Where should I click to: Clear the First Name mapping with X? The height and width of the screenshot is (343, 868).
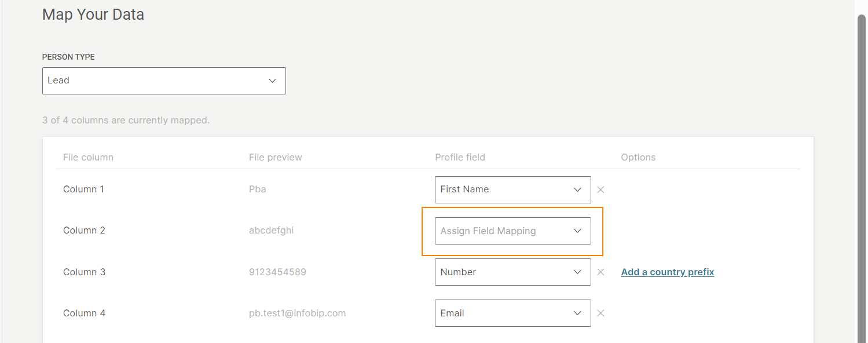click(x=600, y=189)
